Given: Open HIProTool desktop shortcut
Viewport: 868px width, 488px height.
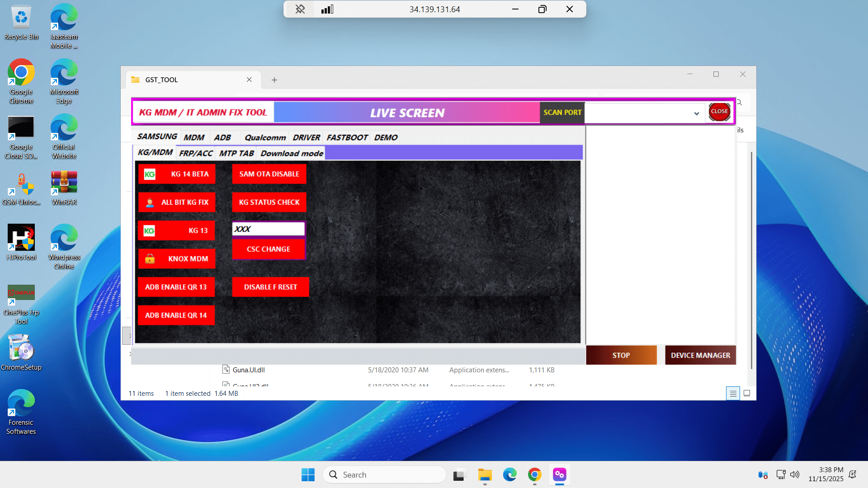Looking at the screenshot, I should (21, 238).
